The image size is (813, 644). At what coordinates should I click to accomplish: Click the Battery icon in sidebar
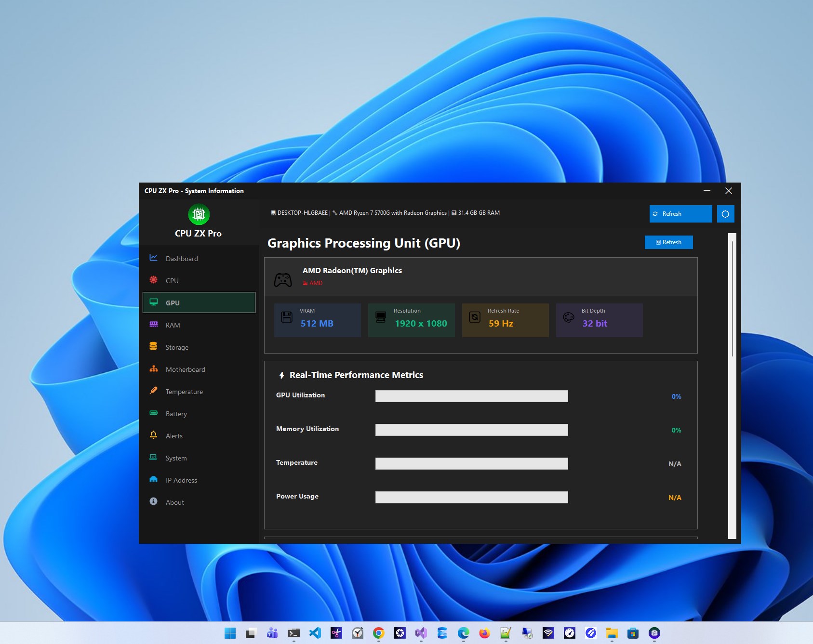153,413
